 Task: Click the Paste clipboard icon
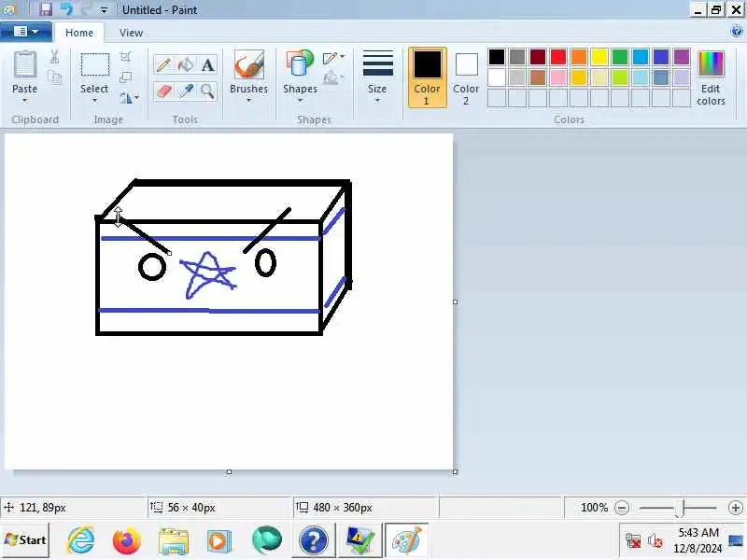24,64
